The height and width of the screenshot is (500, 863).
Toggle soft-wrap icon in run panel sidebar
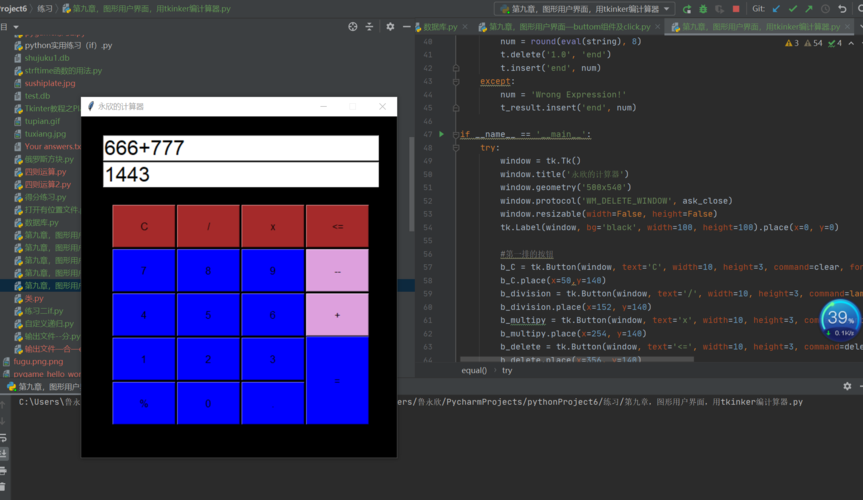pos(3,437)
